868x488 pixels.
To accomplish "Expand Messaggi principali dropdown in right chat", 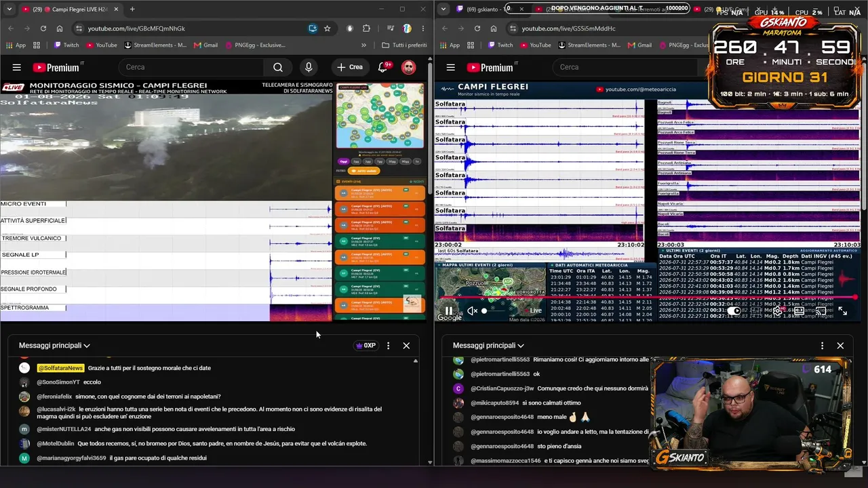I will tap(488, 346).
